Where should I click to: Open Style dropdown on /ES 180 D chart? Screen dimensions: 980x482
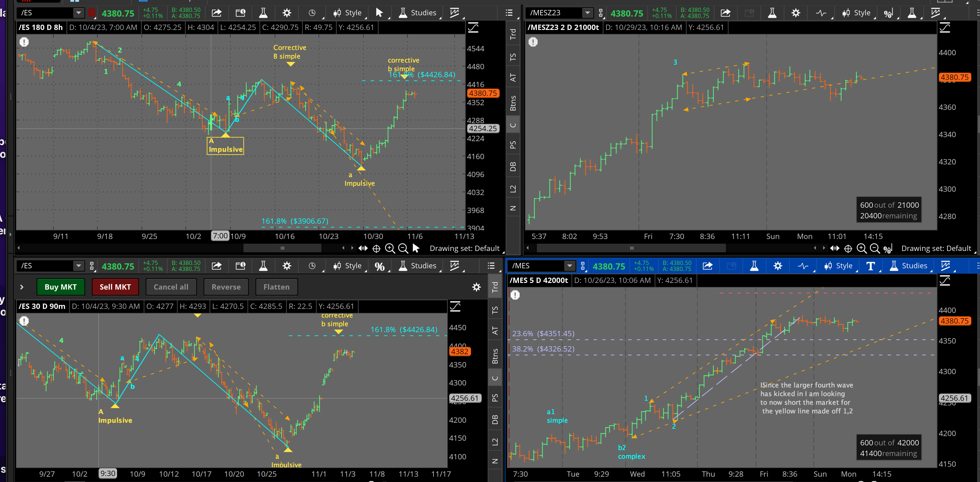point(348,13)
